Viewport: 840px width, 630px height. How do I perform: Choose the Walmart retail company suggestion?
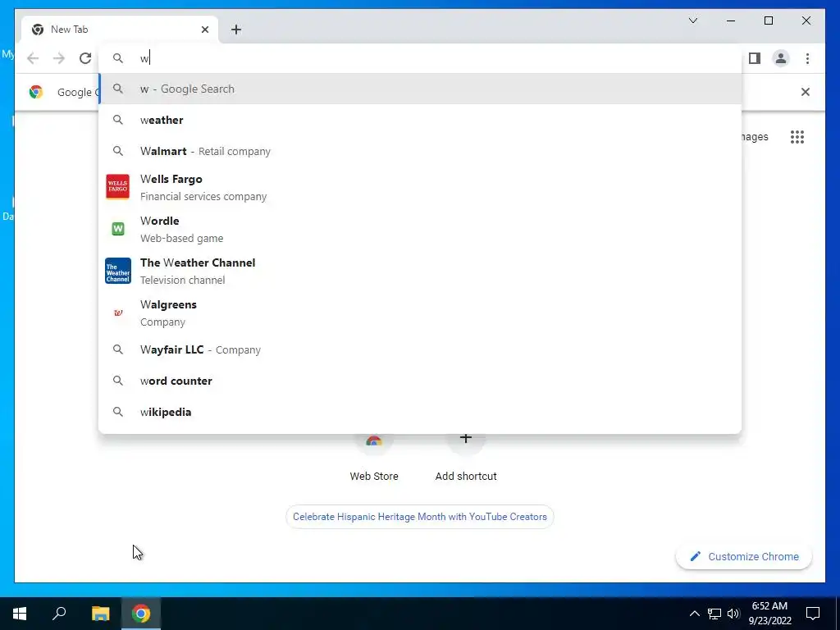[x=421, y=151]
